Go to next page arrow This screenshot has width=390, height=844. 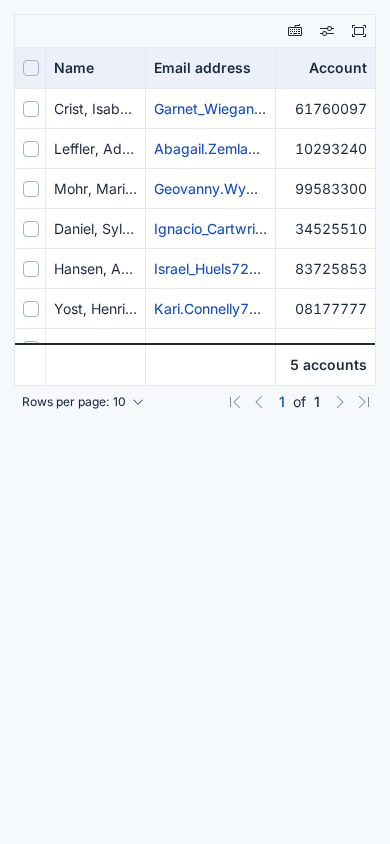pos(339,402)
